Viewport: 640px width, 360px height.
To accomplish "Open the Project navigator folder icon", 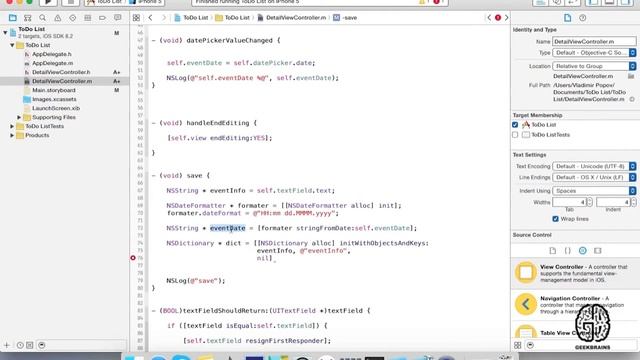I will [13, 18].
